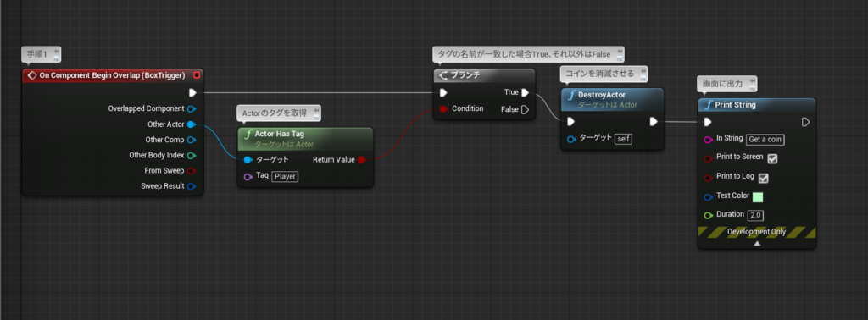Toggle pin icon on 手順1 comment bubble
The height and width of the screenshot is (320, 868).
pyautogui.click(x=57, y=52)
